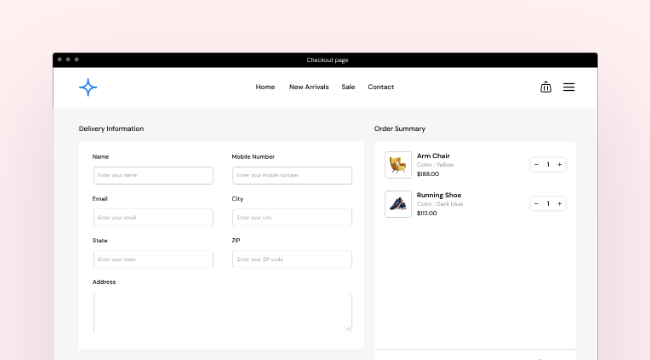650x360 pixels.
Task: Increase Arm Chair quantity with plus
Action: (560, 165)
